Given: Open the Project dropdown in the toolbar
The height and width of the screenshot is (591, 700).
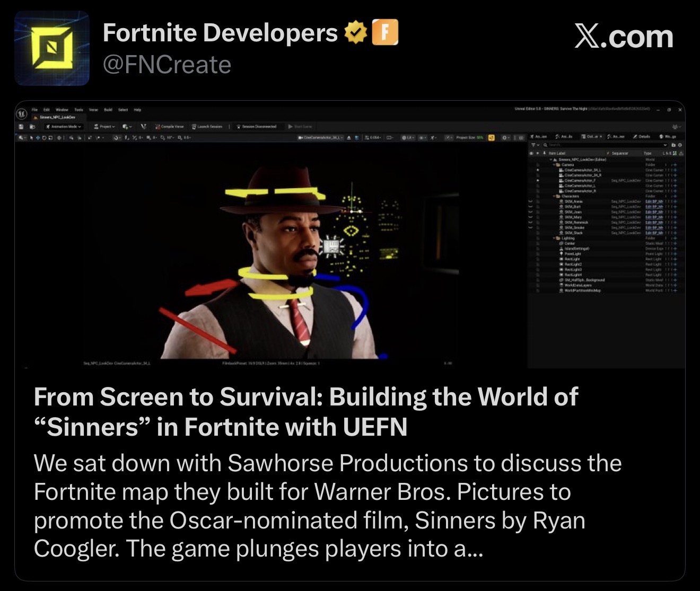Looking at the screenshot, I should click(104, 127).
